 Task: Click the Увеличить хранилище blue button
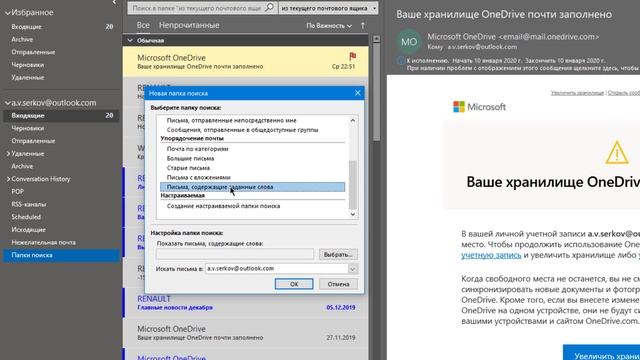point(602,353)
